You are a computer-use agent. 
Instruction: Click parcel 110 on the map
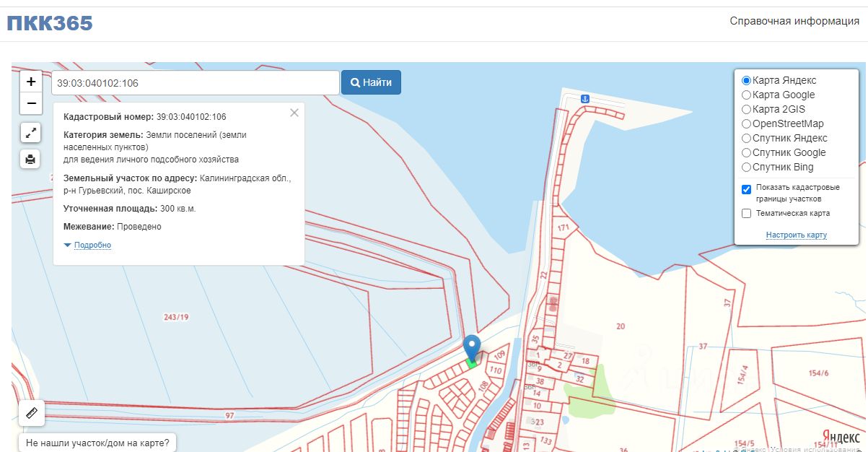(495, 370)
